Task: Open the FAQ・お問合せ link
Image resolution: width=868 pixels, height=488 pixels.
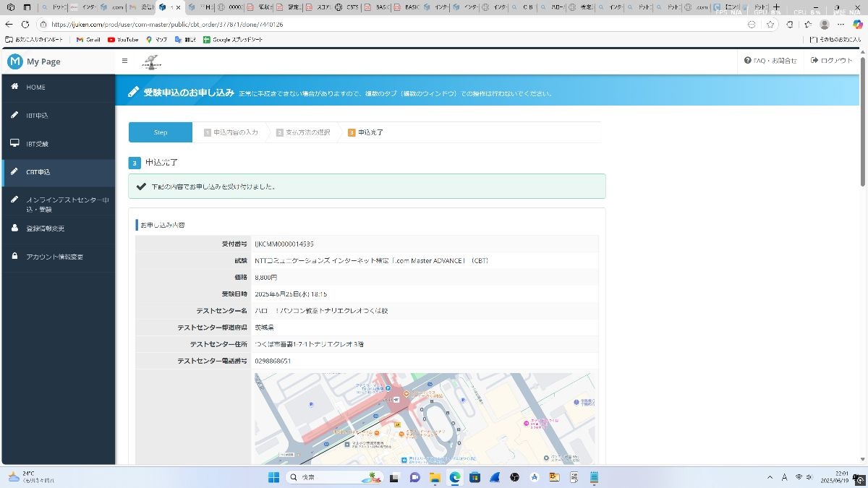Action: pos(770,61)
